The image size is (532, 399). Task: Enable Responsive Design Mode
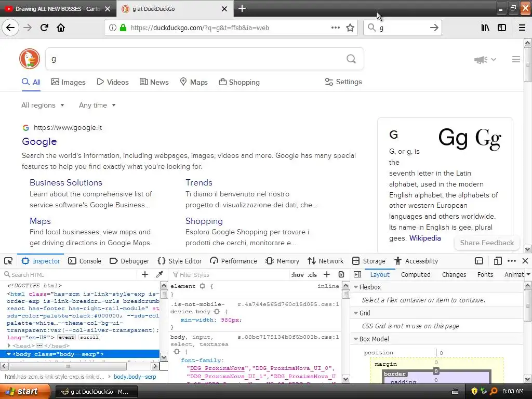click(498, 261)
